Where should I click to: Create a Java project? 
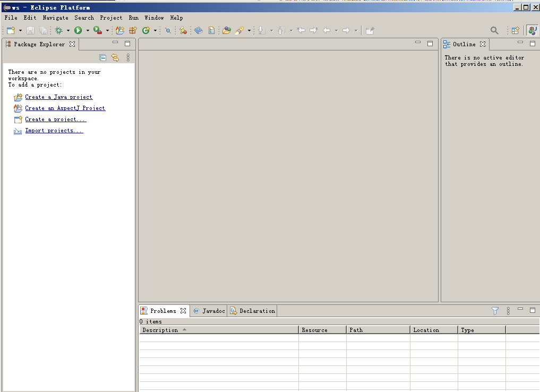[58, 97]
